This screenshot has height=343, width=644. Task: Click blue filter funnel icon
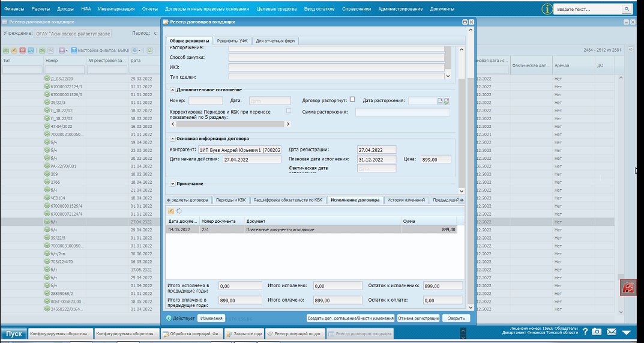[74, 50]
